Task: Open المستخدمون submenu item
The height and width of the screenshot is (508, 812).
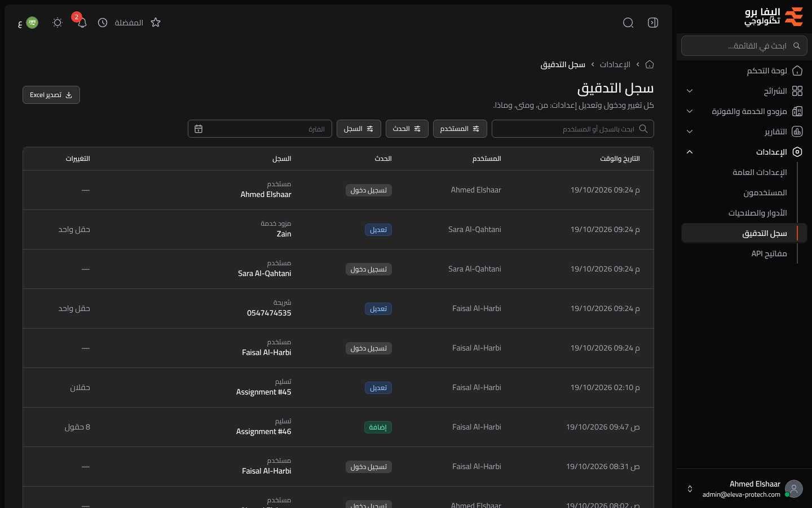Action: [765, 192]
